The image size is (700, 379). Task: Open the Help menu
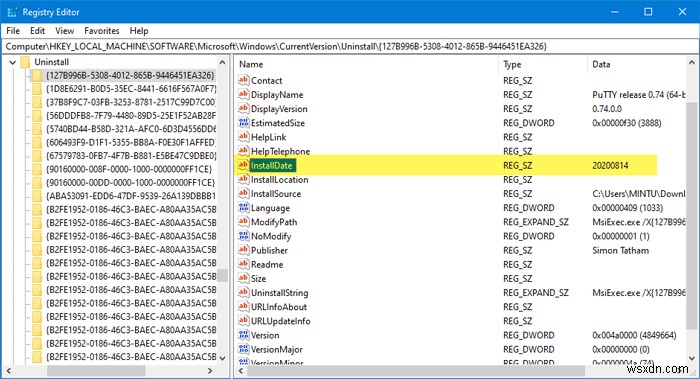click(139, 31)
